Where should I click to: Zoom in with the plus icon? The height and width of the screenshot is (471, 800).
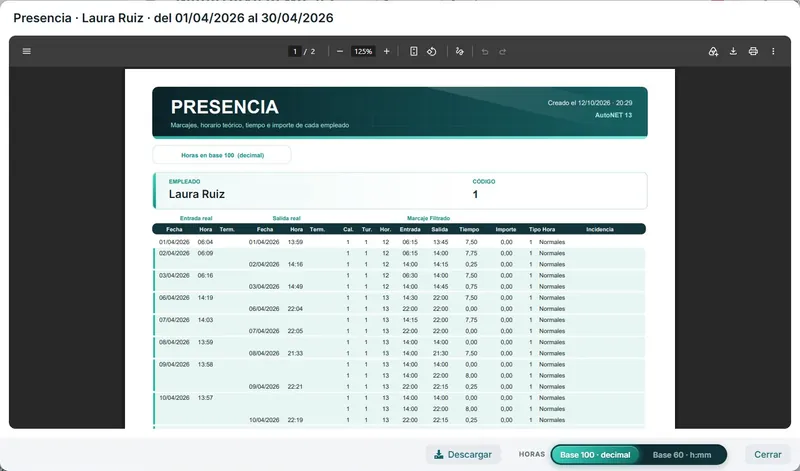point(386,51)
